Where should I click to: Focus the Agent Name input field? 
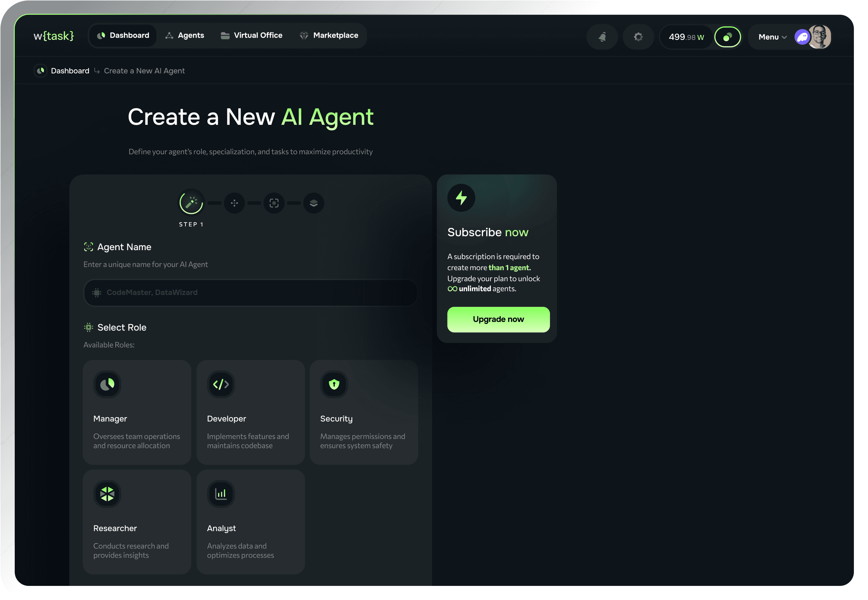click(x=251, y=292)
